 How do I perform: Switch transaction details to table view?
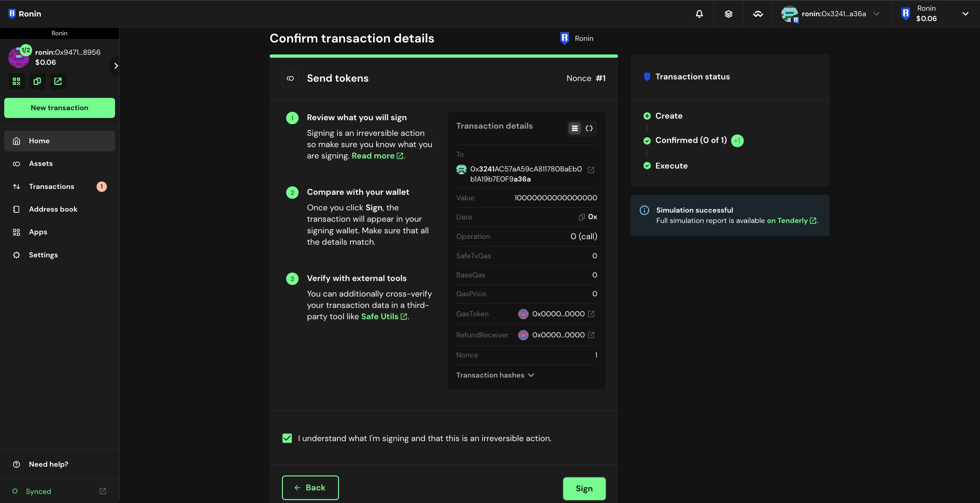(x=575, y=128)
